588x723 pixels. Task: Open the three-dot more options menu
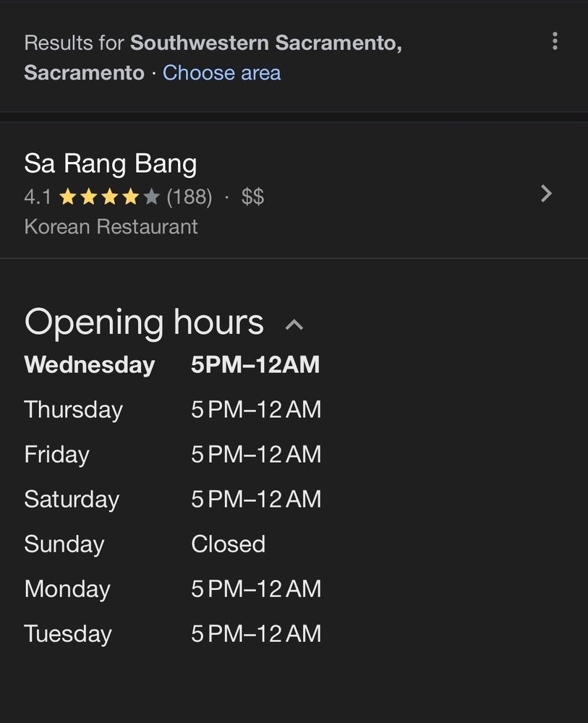pyautogui.click(x=555, y=41)
